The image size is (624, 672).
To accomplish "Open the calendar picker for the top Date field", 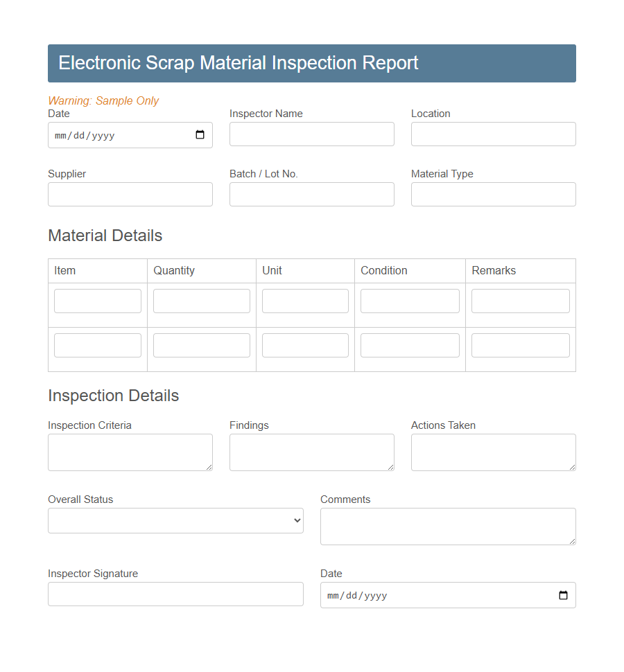I will pyautogui.click(x=201, y=135).
